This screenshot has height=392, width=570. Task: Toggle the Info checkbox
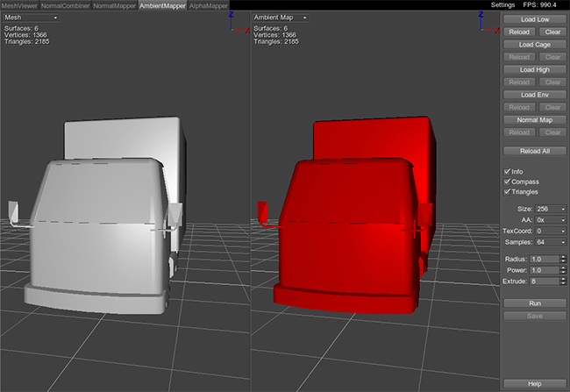pos(507,171)
